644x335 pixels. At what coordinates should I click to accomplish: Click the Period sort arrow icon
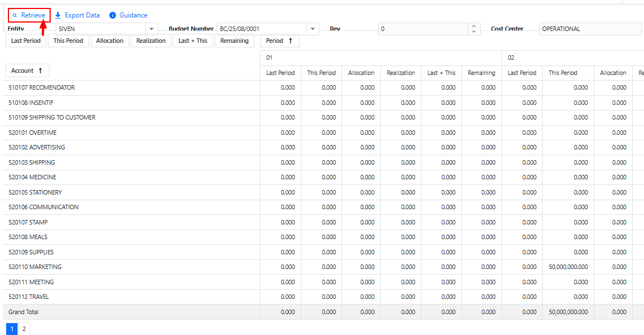coord(290,41)
